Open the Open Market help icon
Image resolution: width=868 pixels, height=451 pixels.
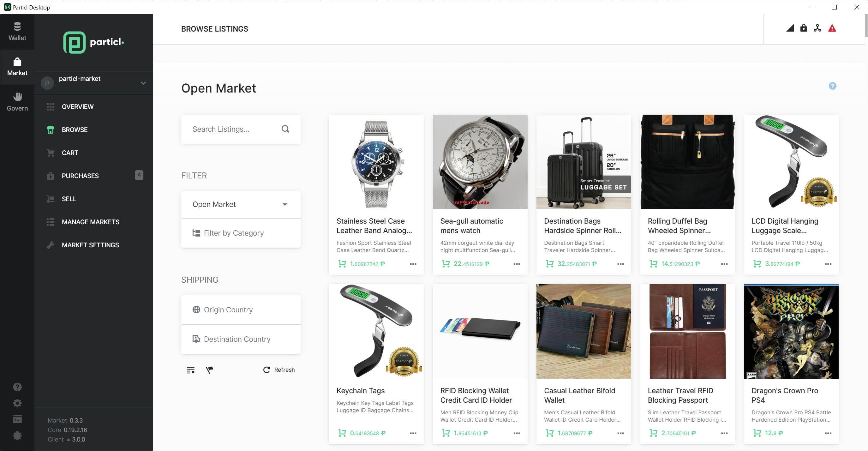(832, 86)
